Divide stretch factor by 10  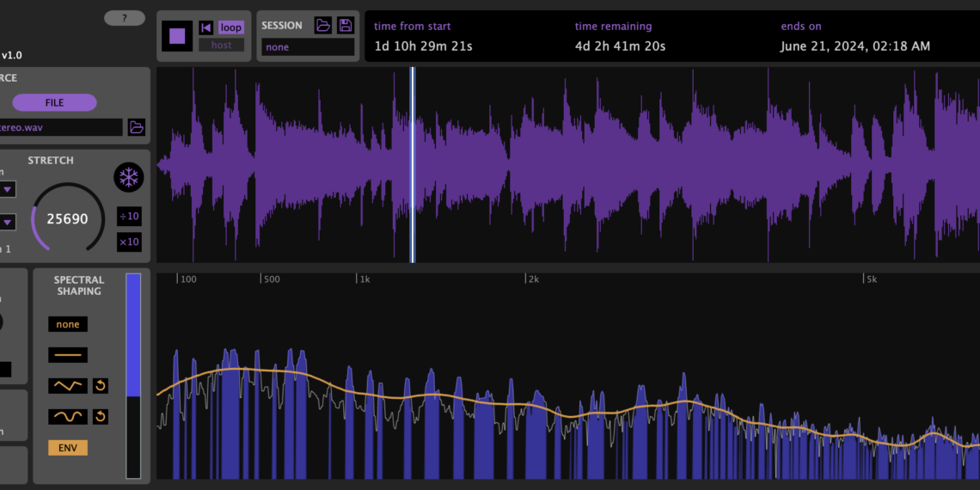pos(129,216)
